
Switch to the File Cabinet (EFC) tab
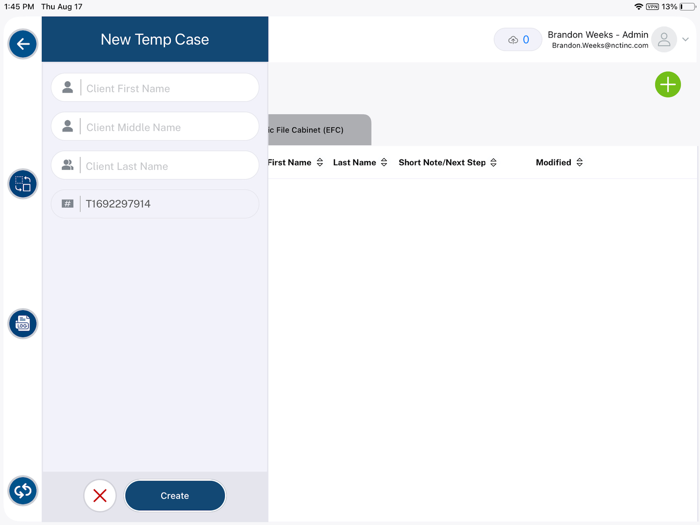(320, 130)
